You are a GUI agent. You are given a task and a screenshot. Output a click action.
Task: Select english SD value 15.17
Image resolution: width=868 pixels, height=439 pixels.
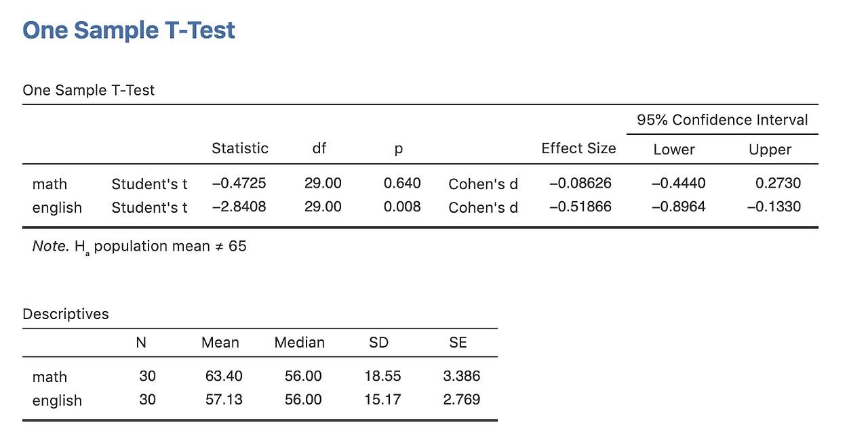point(382,400)
